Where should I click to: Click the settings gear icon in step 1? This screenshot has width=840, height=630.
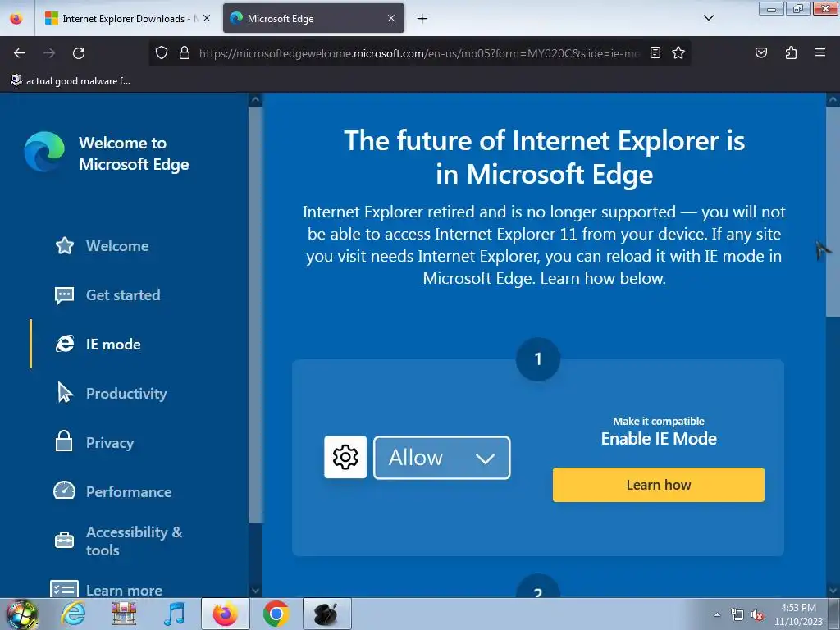tap(345, 457)
